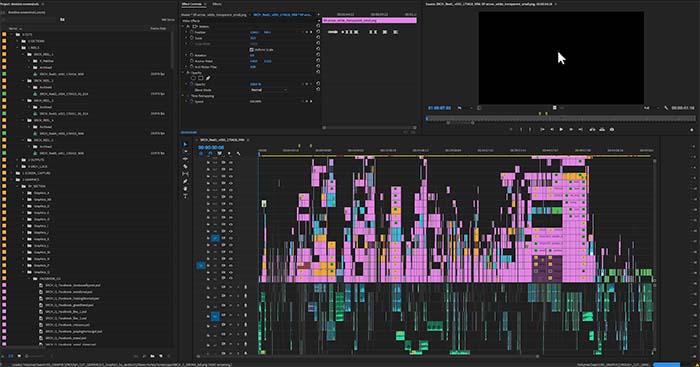Switch Project panel to list view
The image size is (700, 367).
click(10, 356)
